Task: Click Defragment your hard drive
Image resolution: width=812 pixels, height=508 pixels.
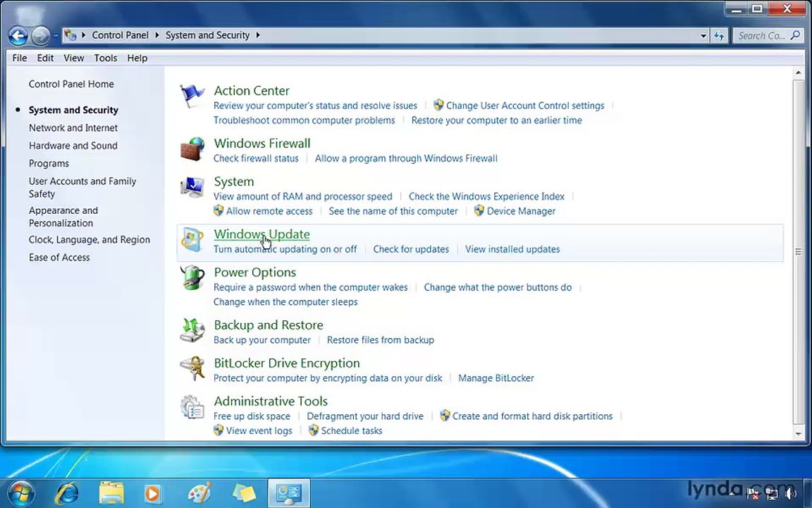Action: tap(364, 416)
